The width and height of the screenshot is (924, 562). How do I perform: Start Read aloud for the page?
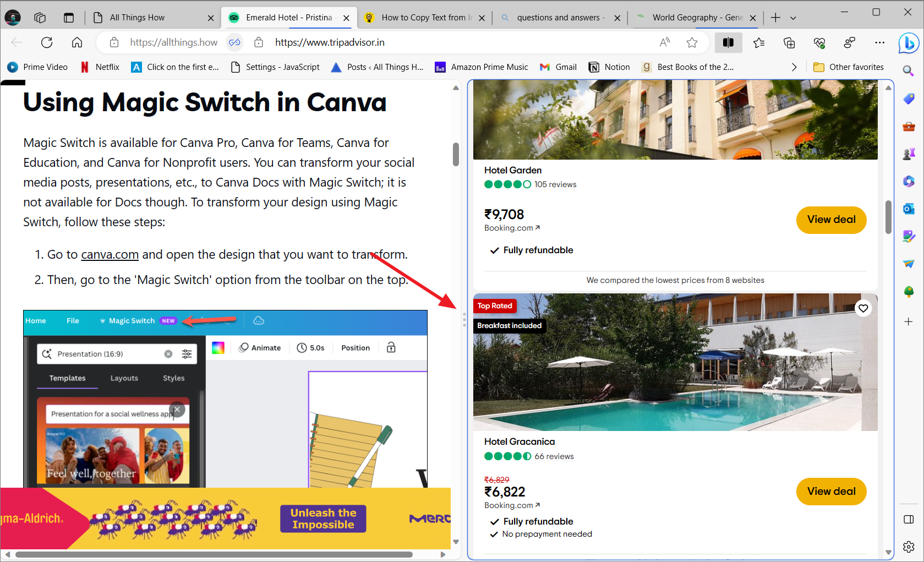coord(664,42)
